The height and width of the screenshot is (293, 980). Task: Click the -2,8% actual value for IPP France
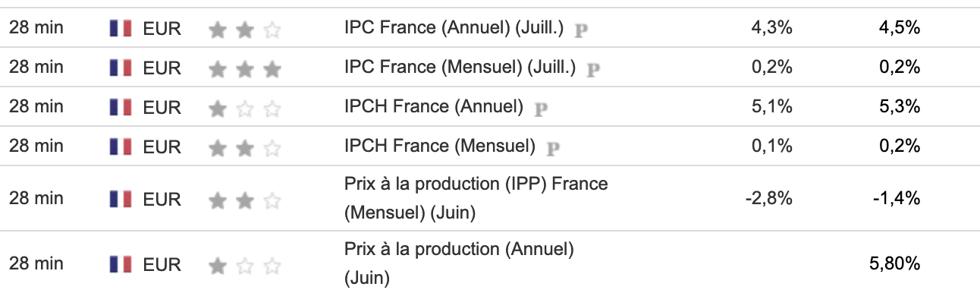tap(770, 199)
